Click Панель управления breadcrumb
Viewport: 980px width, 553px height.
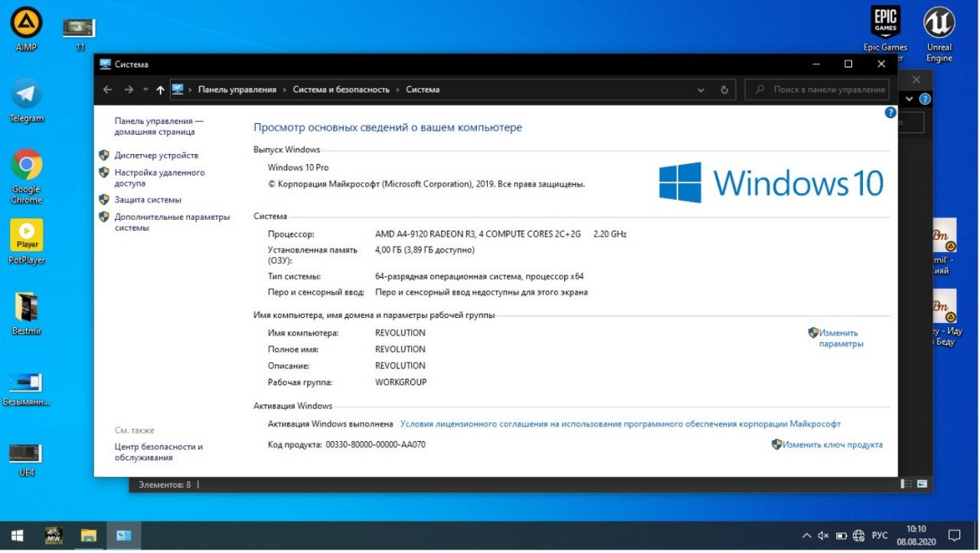(x=237, y=90)
